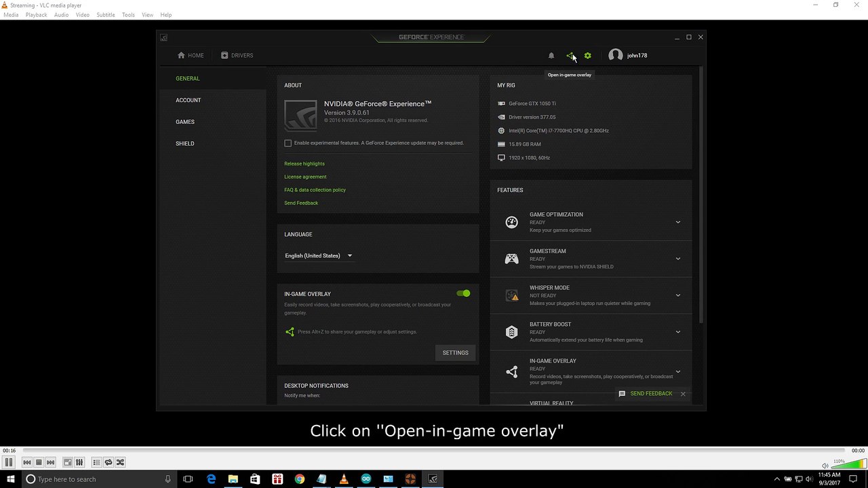Mute VLC audio via speaker icon

click(825, 466)
